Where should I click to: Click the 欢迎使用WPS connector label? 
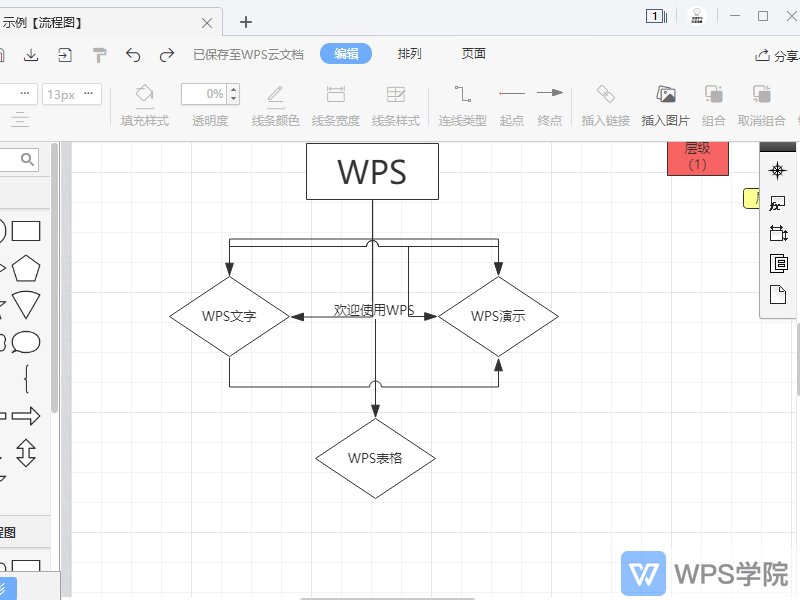tap(374, 310)
